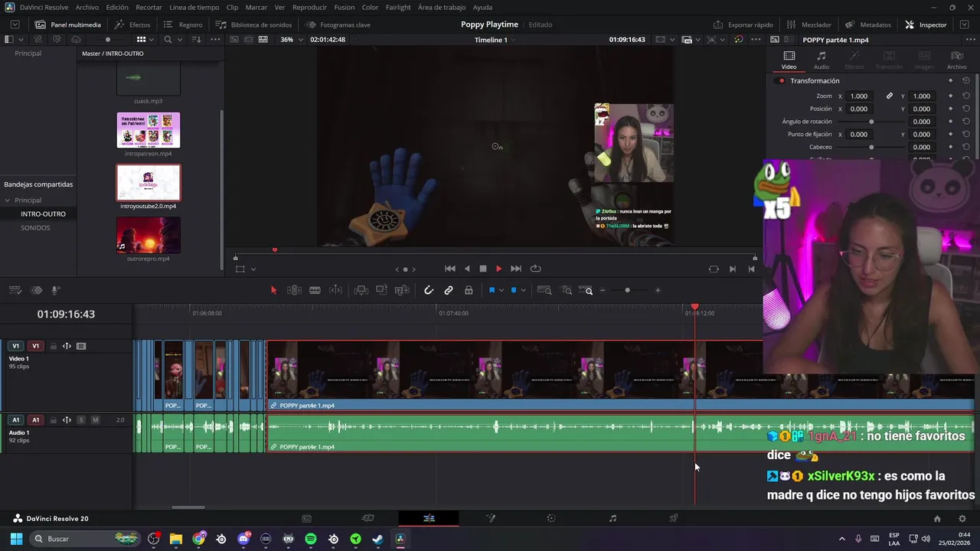Collapse the Principal shared bin tree
Screen dimensions: 980x551
pyautogui.click(x=8, y=200)
